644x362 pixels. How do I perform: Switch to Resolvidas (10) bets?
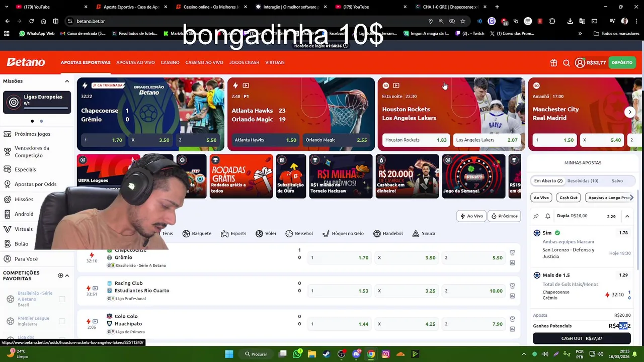click(x=583, y=181)
